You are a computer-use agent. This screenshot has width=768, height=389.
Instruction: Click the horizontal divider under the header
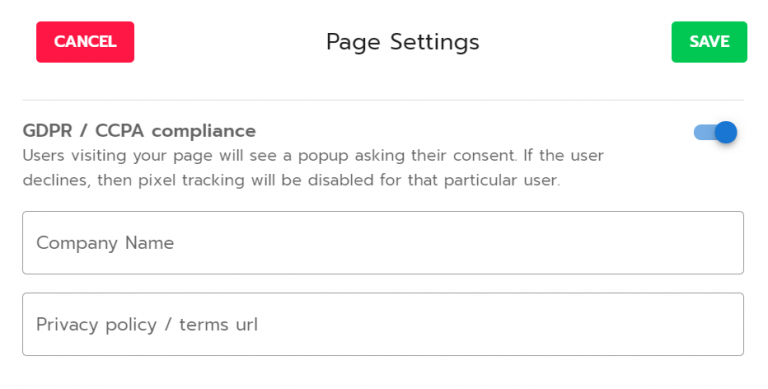coord(383,100)
